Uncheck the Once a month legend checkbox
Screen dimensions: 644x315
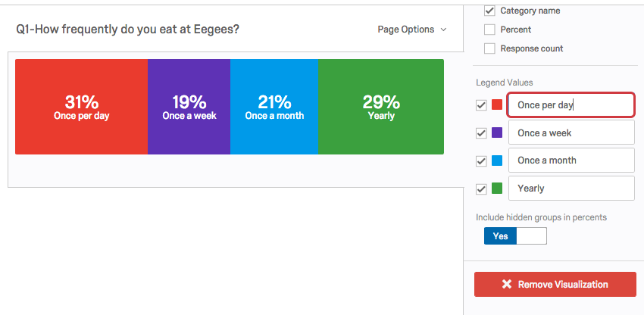[x=481, y=161]
